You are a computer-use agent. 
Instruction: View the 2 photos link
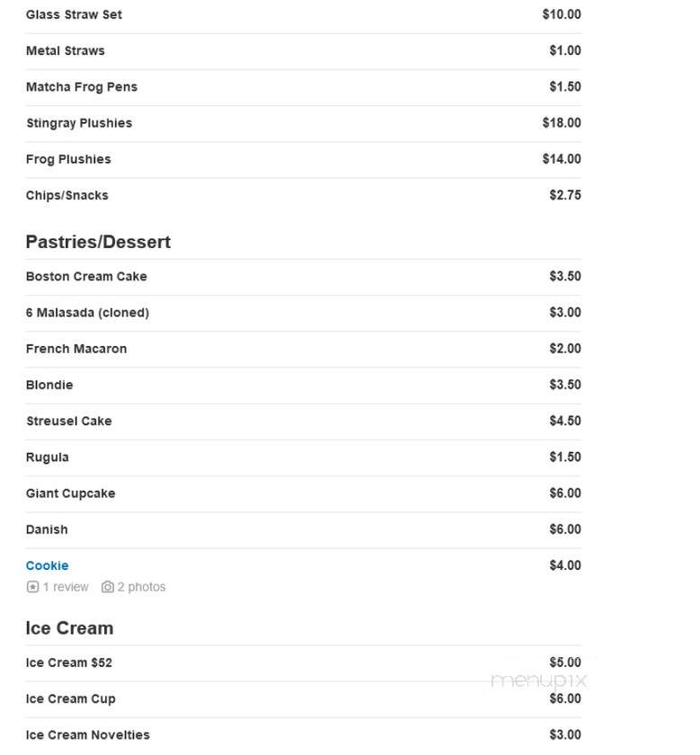click(142, 587)
